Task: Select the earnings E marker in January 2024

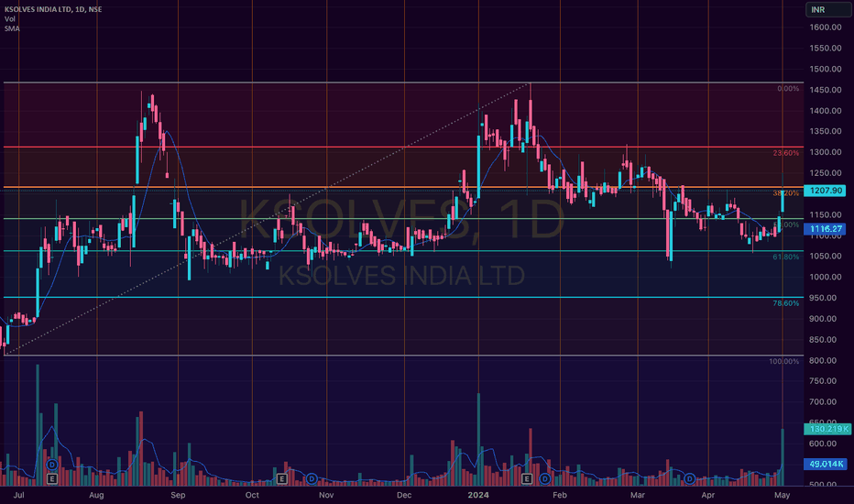Action: (527, 479)
